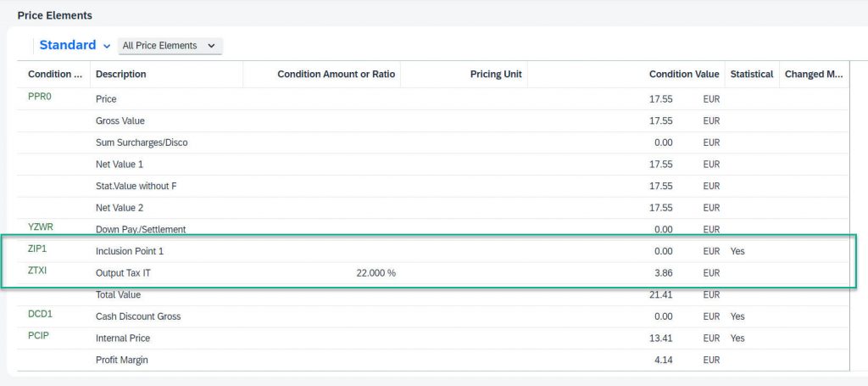Image resolution: width=868 pixels, height=386 pixels.
Task: Click the Standard view title
Action: (x=68, y=46)
